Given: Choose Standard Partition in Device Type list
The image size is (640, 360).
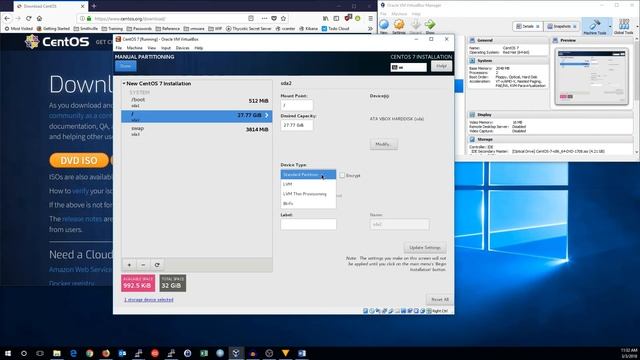Looking at the screenshot, I should tap(308, 175).
